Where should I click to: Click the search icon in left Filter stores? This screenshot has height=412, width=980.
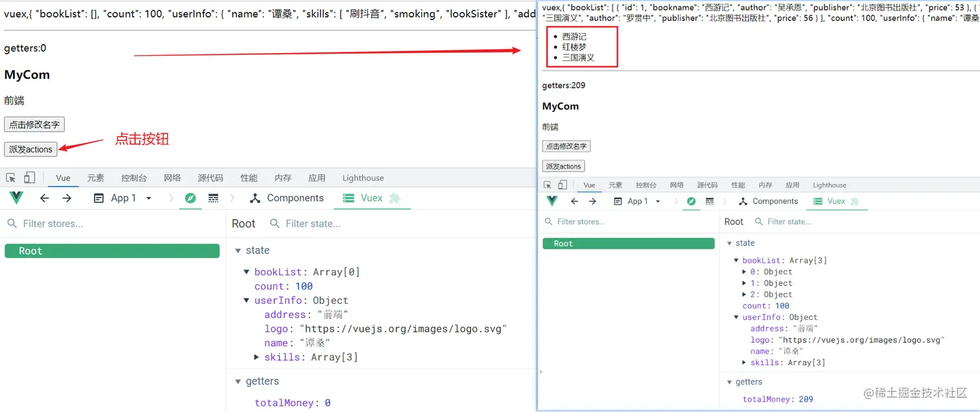tap(12, 223)
